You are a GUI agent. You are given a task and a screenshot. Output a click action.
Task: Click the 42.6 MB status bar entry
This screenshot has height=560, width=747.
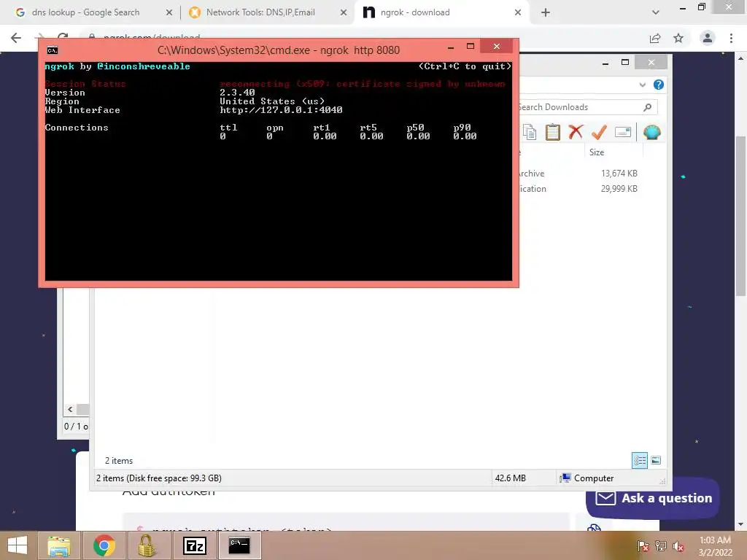pos(510,478)
